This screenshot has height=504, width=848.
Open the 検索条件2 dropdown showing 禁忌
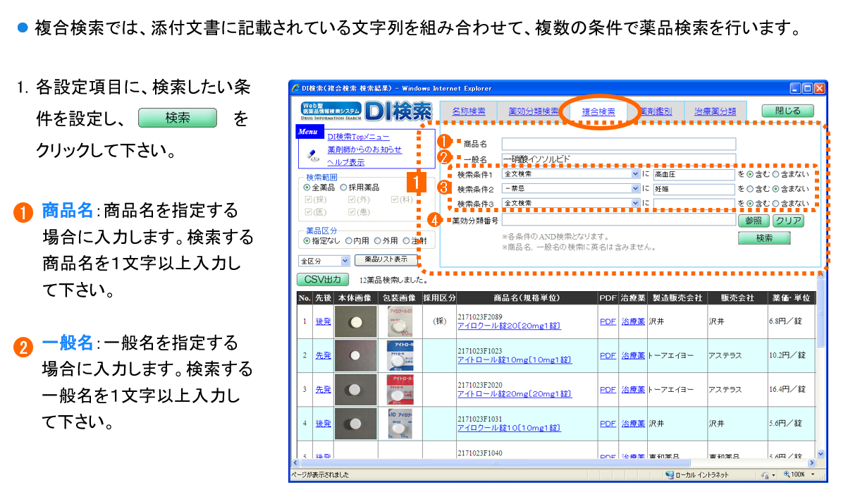pyautogui.click(x=635, y=189)
